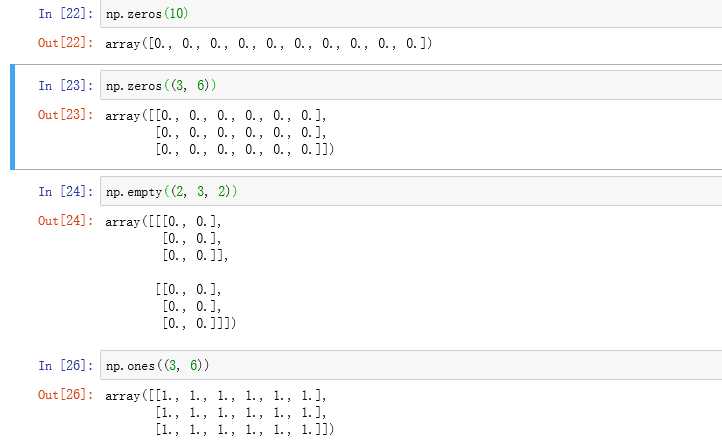
Task: Click the Out[22] array of ten zeros
Action: coord(268,43)
